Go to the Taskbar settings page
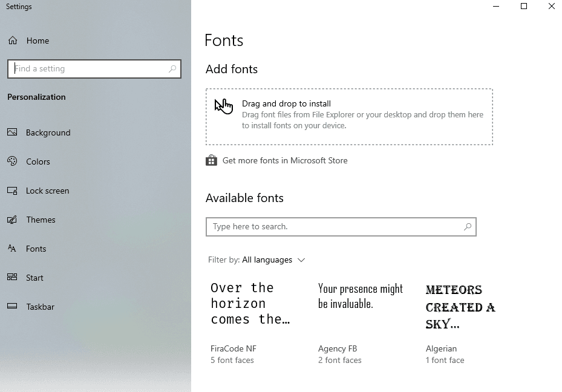This screenshot has height=392, width=562. point(40,307)
